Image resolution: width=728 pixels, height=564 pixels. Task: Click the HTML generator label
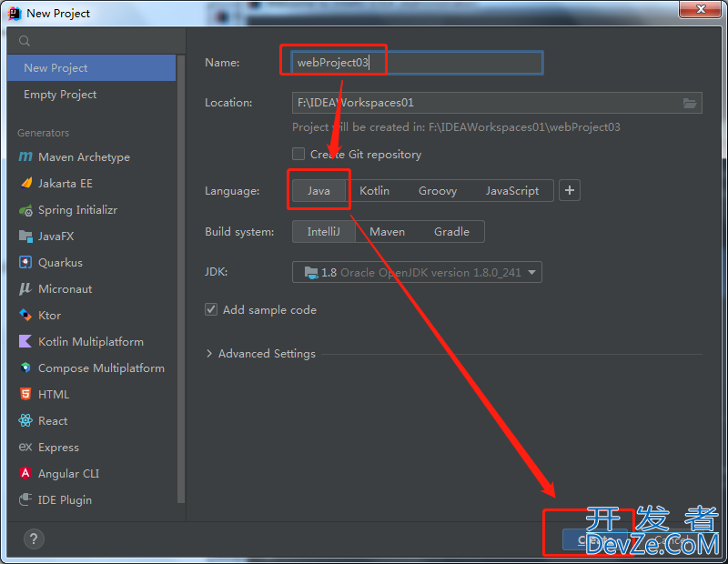54,395
